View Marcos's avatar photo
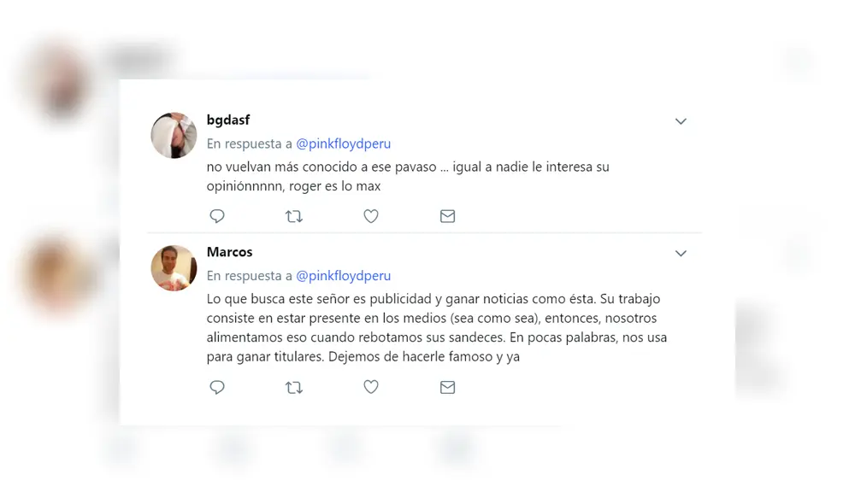Screen dimensions: 855x504 coord(174,267)
